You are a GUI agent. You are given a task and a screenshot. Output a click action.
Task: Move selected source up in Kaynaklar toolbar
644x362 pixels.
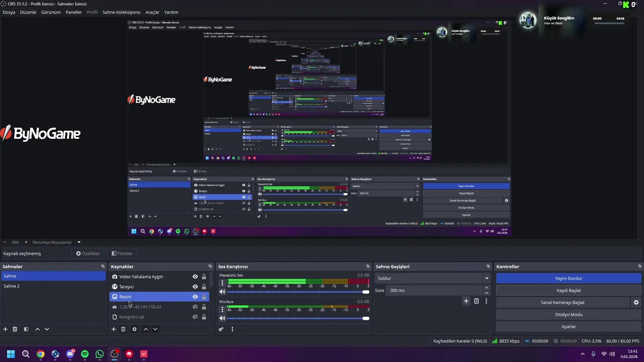click(x=146, y=329)
